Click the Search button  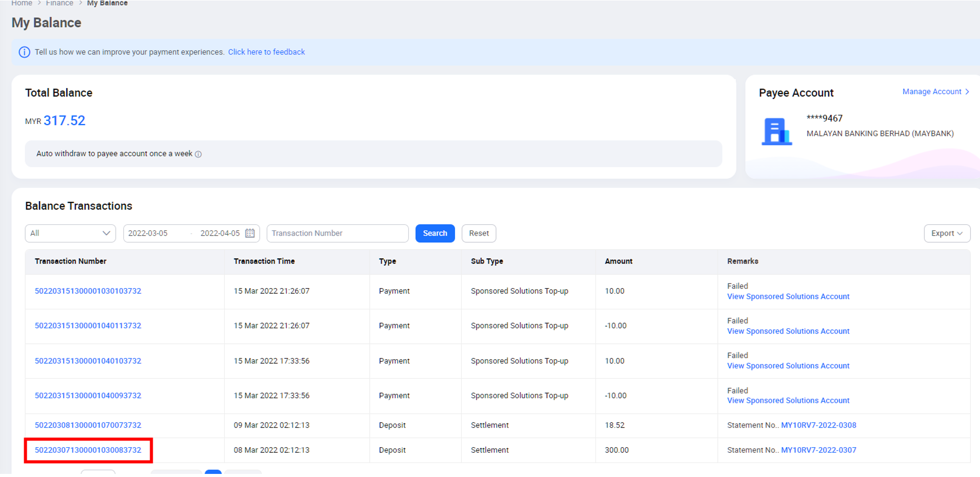(x=434, y=233)
